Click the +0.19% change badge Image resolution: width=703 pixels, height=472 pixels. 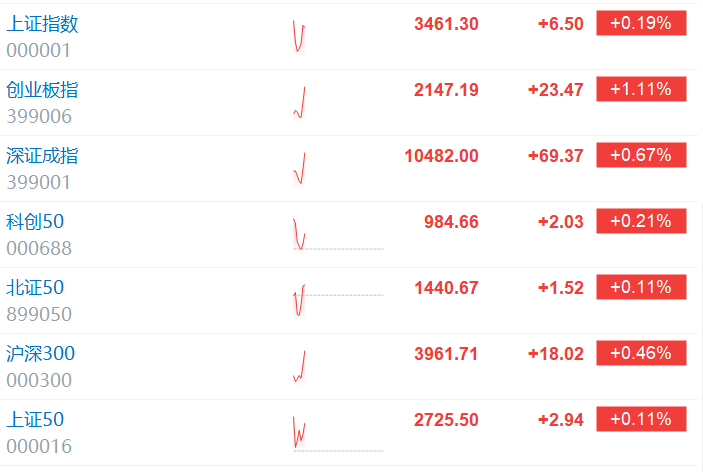pyautogui.click(x=641, y=23)
